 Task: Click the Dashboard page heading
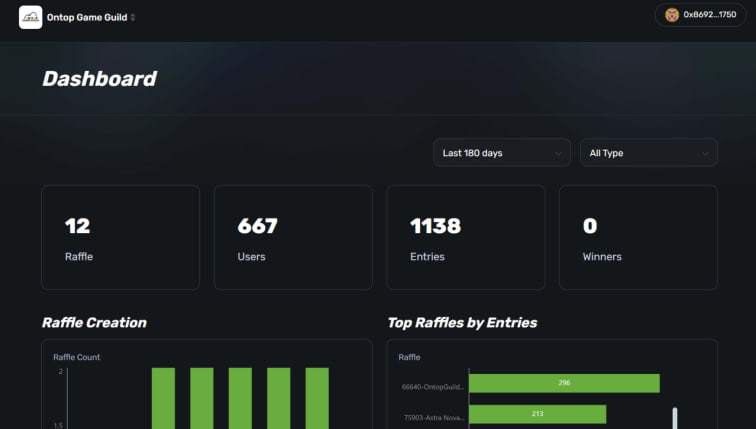[100, 79]
